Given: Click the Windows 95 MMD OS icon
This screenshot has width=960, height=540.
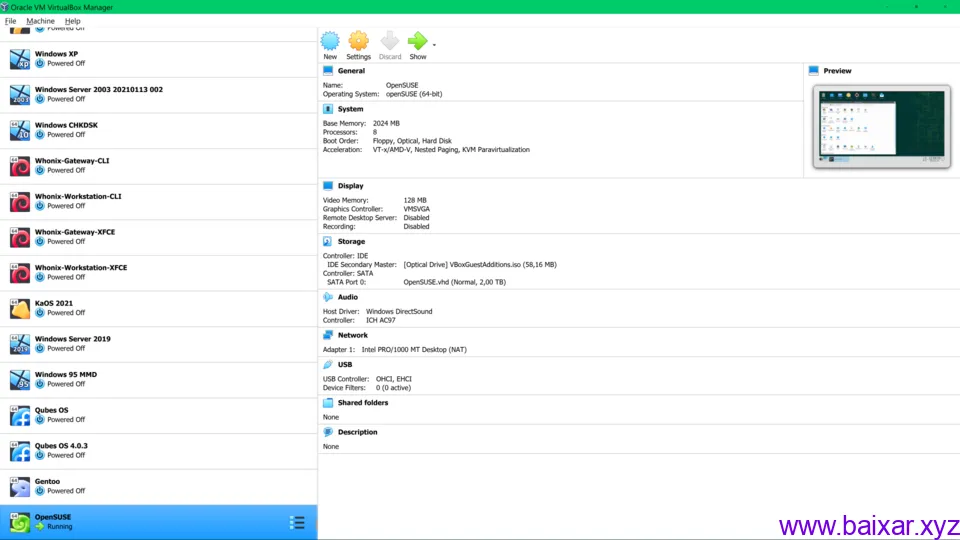Looking at the screenshot, I should click(20, 380).
